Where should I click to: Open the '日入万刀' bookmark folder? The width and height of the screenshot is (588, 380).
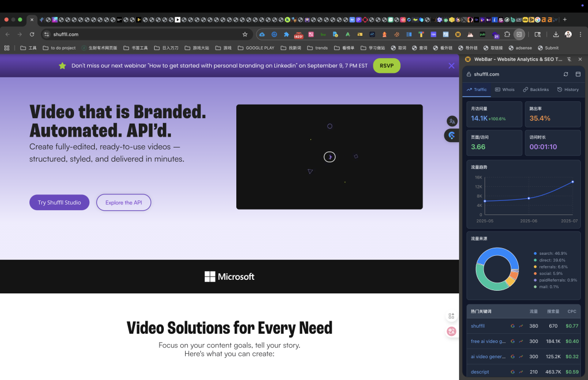click(x=166, y=48)
